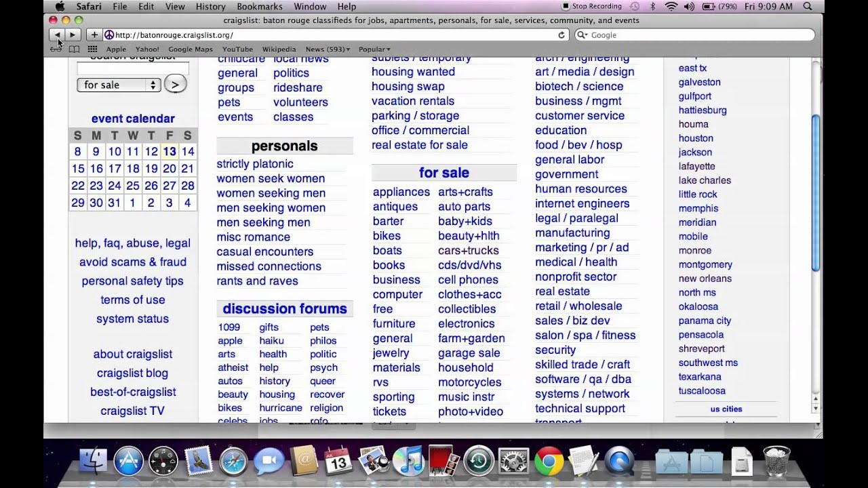868x488 pixels.
Task: Open FaceTime/iChat video bubble in Dock
Action: pos(269,462)
